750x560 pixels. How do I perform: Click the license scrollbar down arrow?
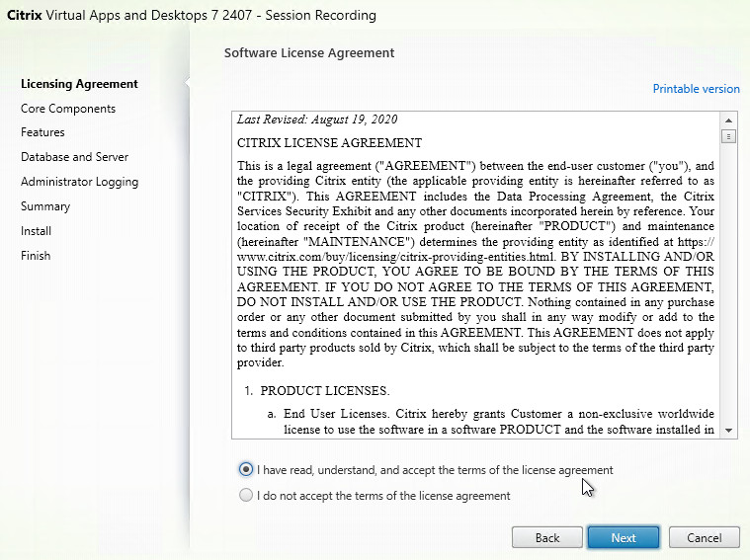click(729, 431)
